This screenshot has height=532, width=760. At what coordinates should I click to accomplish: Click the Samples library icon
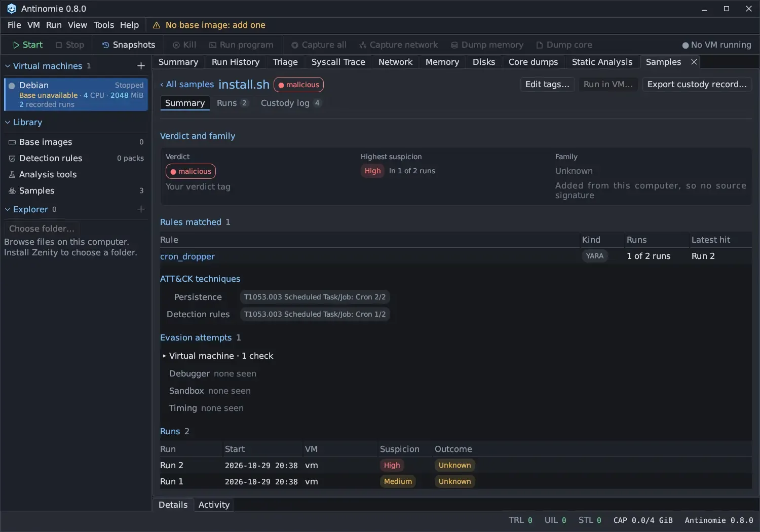(x=12, y=191)
